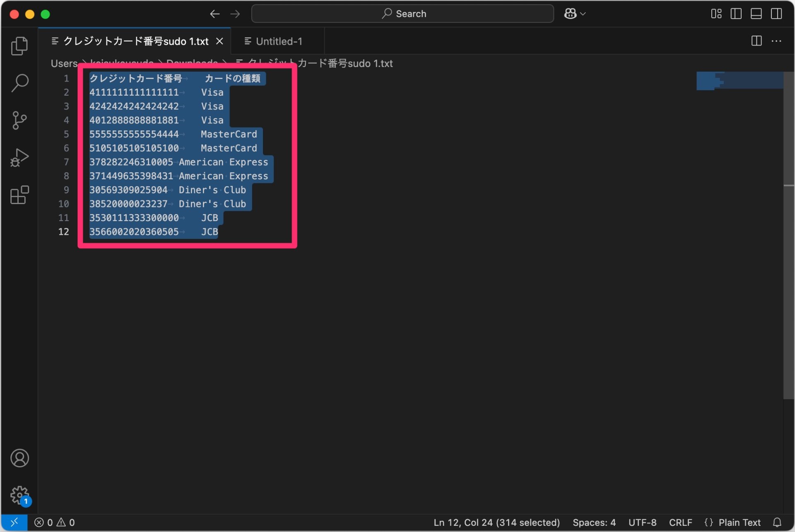Screen dimensions: 795x532
Task: Toggle the bottom panel visibility
Action: [x=756, y=14]
